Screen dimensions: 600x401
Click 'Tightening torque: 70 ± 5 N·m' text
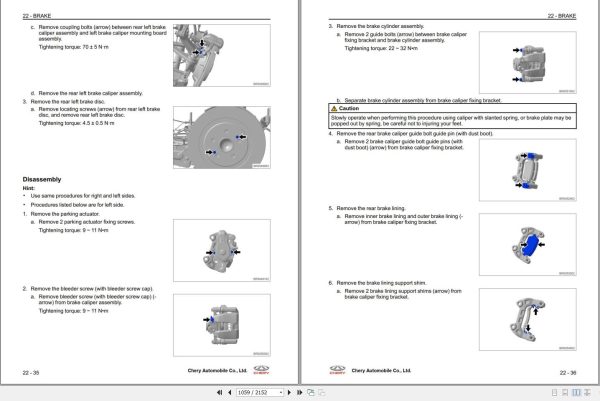click(x=73, y=47)
